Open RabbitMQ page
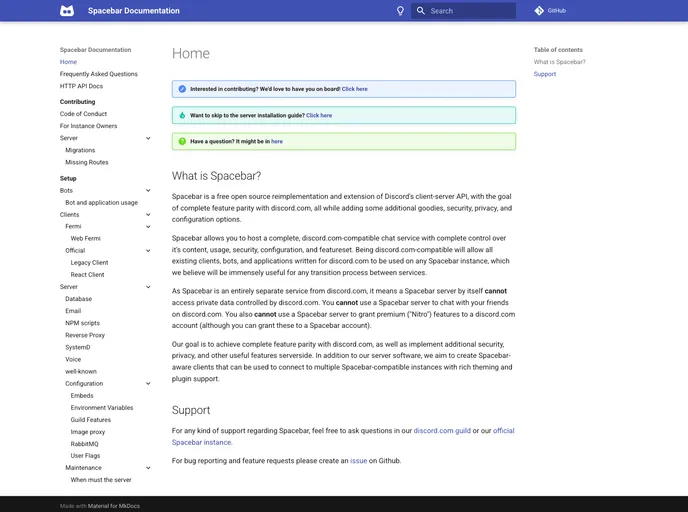Screen dimensions: 688x512 [x=84, y=444]
